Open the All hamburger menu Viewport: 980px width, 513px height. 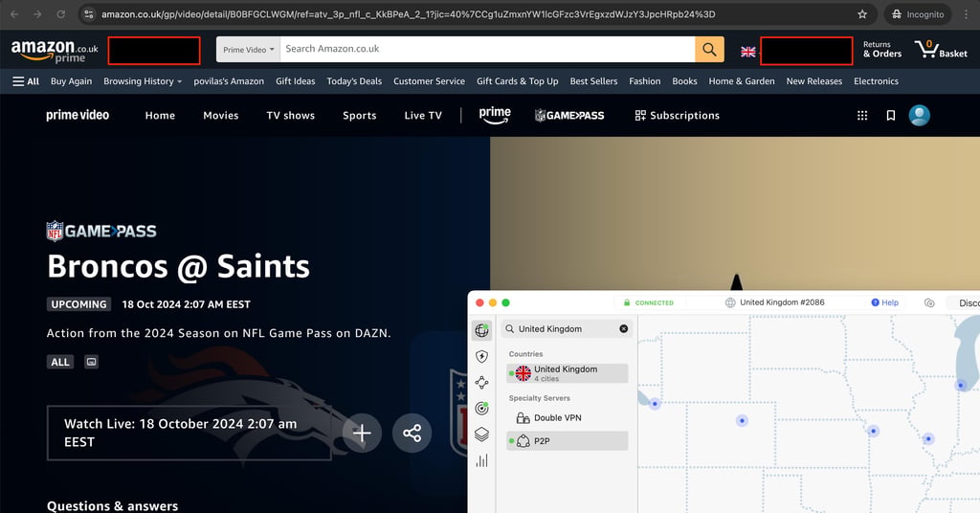26,81
